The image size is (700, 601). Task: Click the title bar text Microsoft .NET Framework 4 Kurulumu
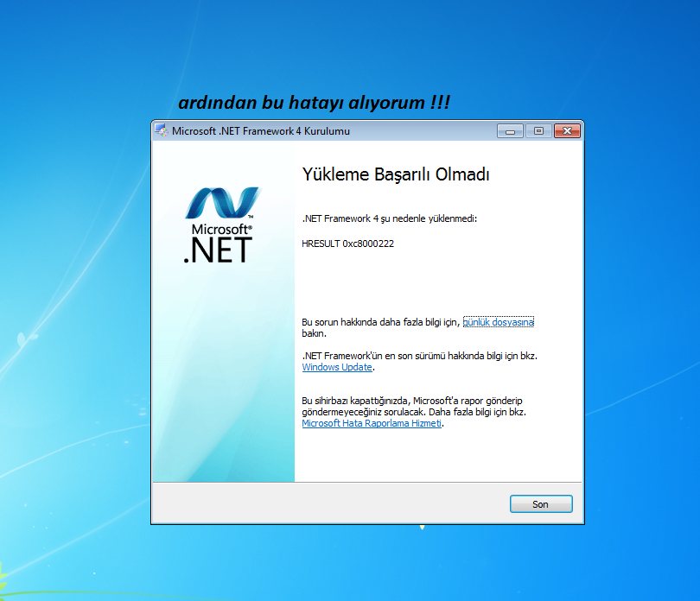(261, 131)
